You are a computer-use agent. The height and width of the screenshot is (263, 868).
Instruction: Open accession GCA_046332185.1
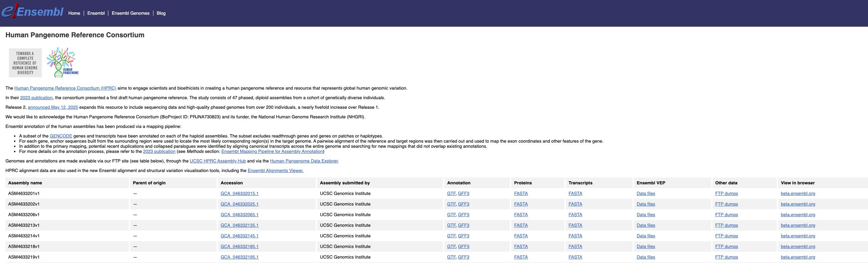pyautogui.click(x=240, y=247)
